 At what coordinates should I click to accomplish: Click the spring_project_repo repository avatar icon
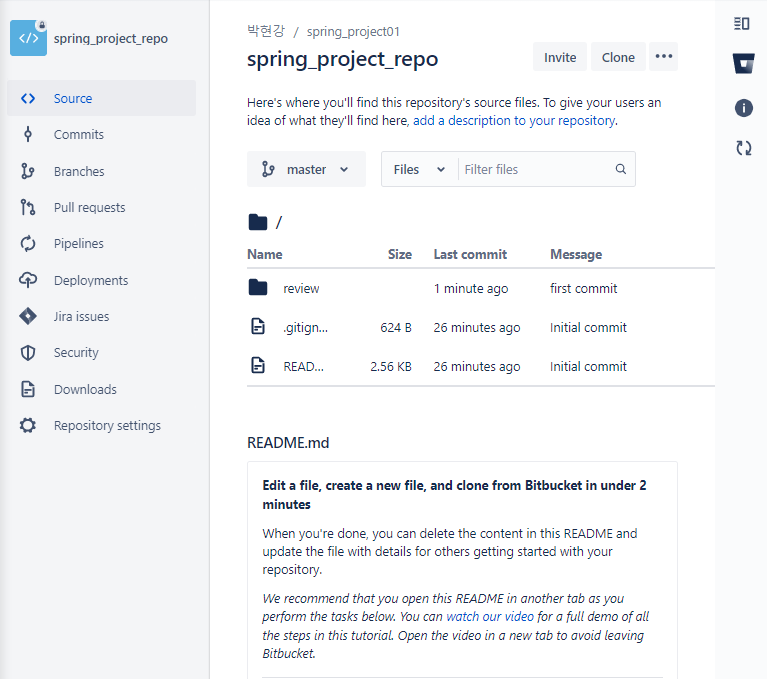tap(28, 38)
